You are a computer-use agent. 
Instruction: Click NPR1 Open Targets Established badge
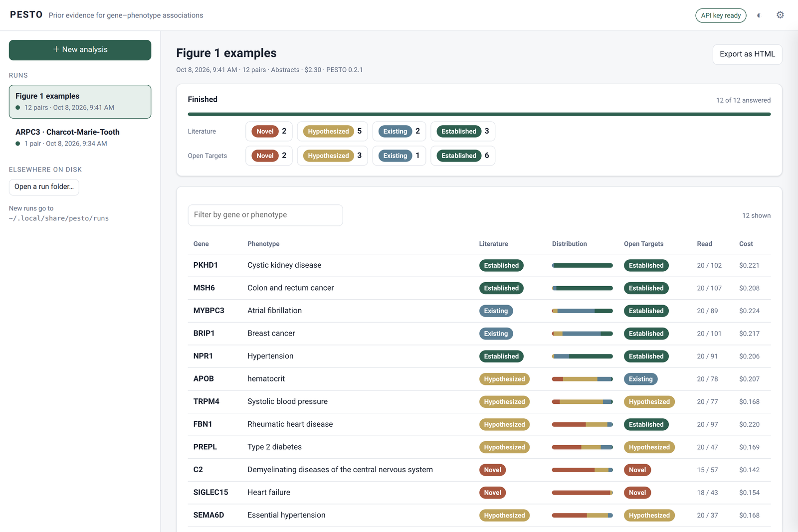click(646, 356)
